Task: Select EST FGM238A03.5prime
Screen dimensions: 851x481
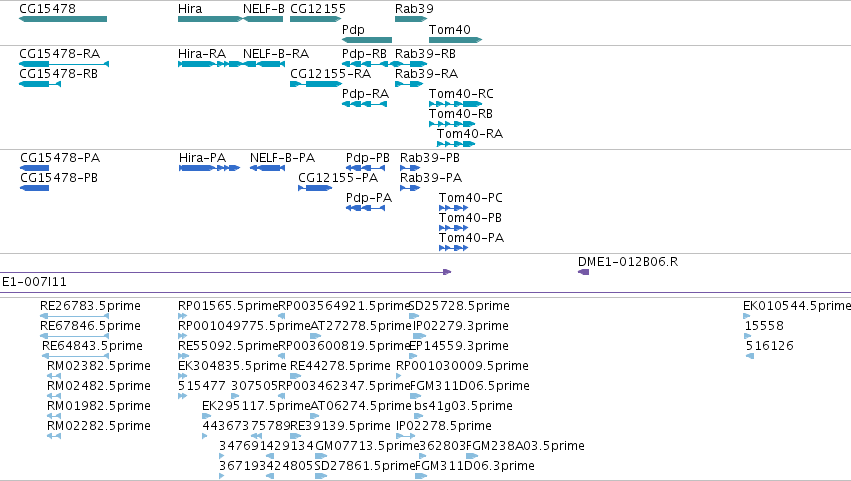Action: click(472, 456)
